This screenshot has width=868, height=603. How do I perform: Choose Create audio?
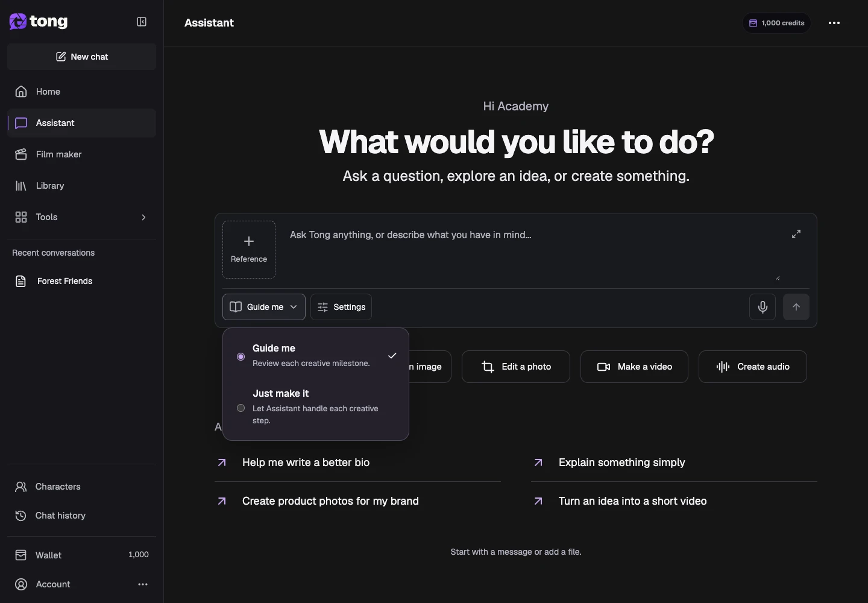coord(753,367)
